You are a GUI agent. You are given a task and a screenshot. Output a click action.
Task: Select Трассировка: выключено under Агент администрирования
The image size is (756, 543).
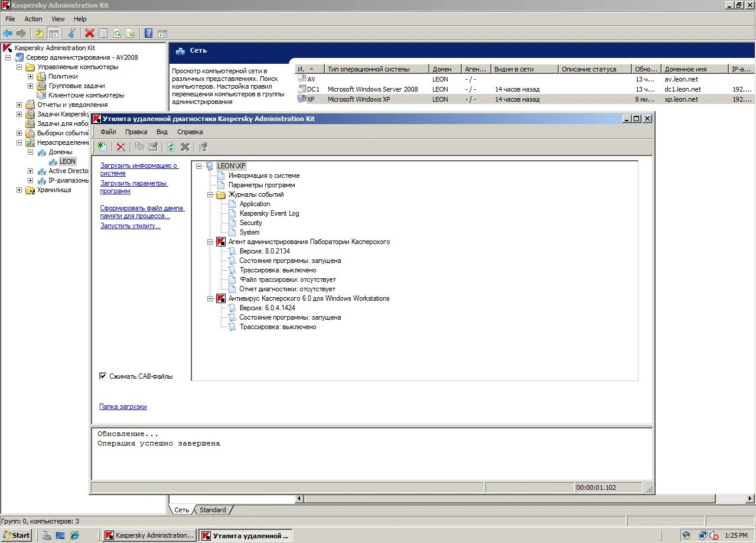click(278, 270)
